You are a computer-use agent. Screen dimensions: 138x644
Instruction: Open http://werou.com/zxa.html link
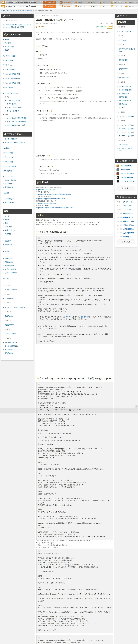tap(46, 203)
